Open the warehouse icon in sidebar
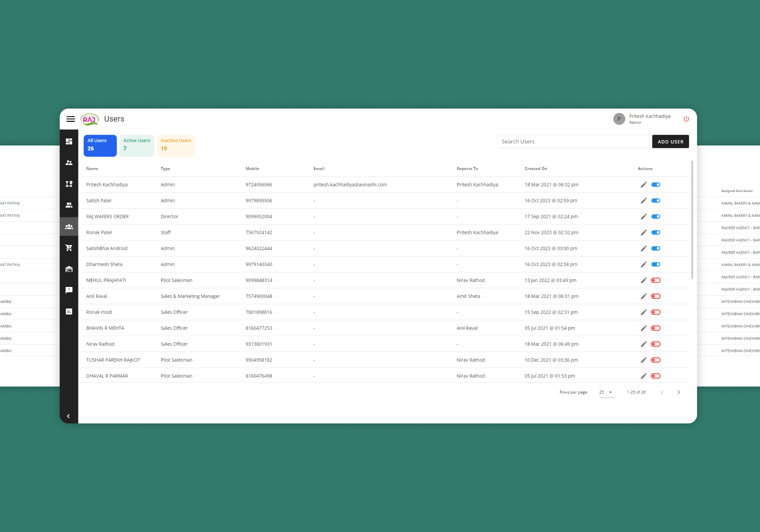 69,269
